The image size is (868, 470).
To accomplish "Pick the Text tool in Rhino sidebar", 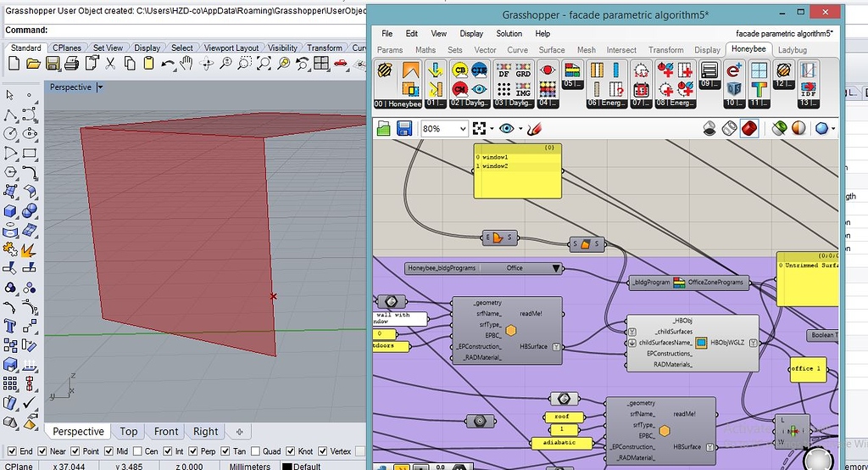I will (x=9, y=326).
